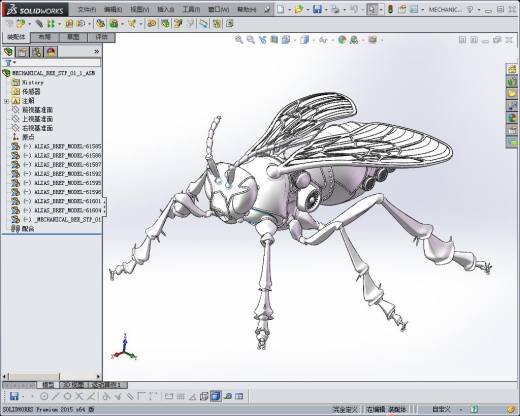This screenshot has height=416, width=520.
Task: Click the Zoom to Fit magnifier icon
Action: click(239, 40)
